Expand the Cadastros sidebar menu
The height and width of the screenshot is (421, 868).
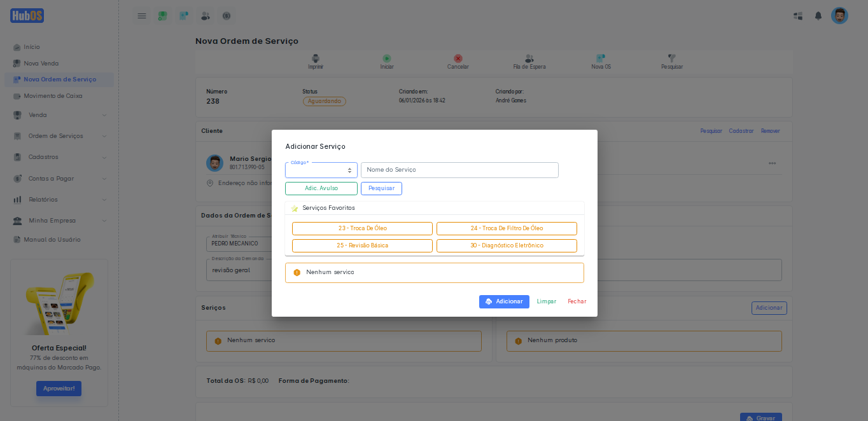click(59, 157)
